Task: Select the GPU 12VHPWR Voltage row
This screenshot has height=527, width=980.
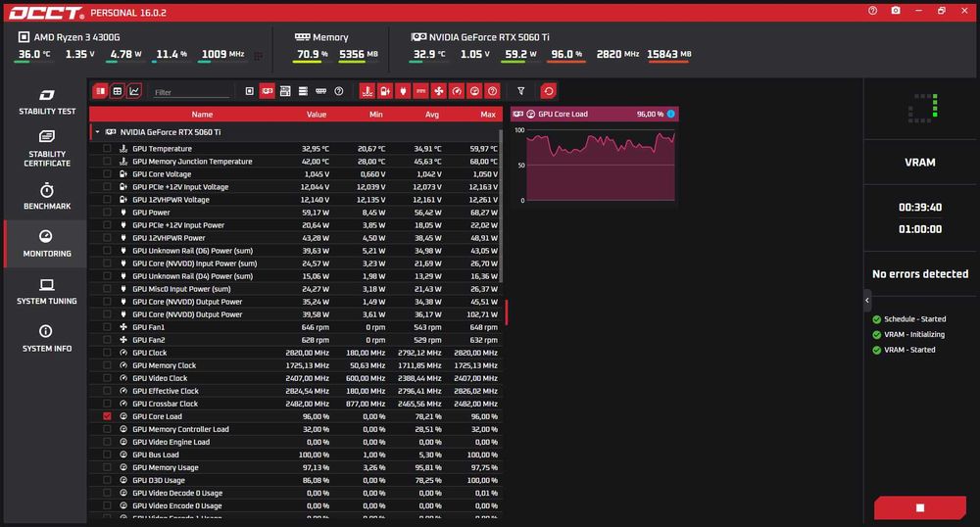Action: point(295,200)
